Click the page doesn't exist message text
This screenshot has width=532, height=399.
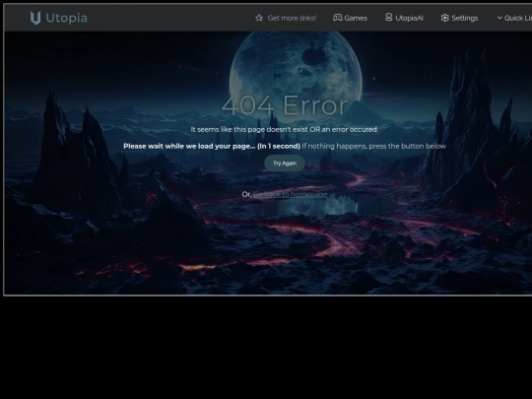pos(285,129)
